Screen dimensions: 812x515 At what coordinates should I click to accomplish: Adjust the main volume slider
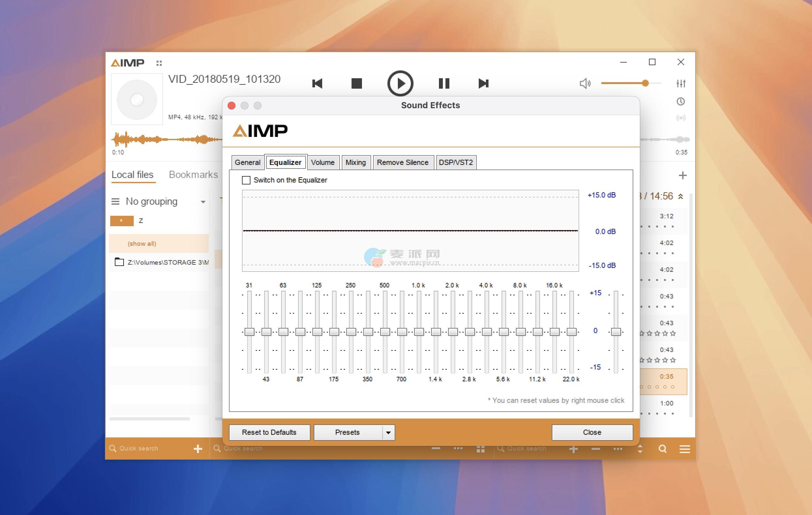coord(631,83)
